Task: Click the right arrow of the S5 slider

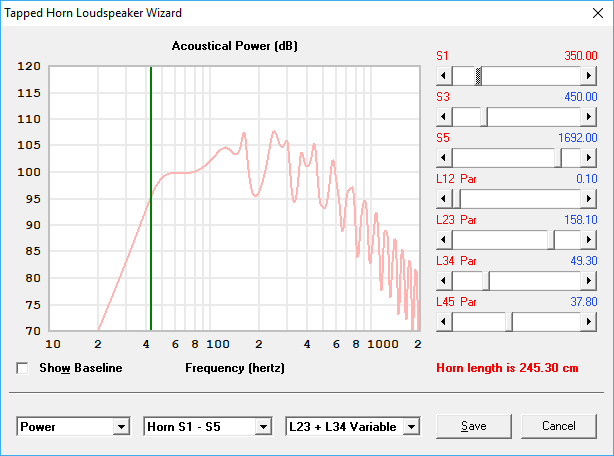Action: click(x=589, y=158)
